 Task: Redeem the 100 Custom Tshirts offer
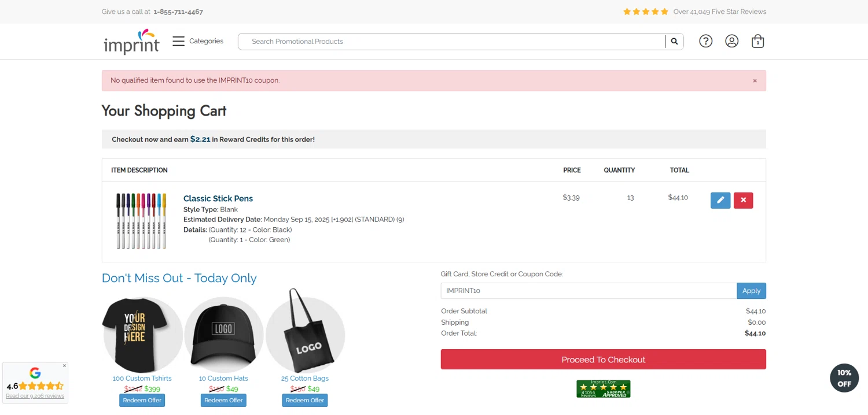click(x=142, y=400)
